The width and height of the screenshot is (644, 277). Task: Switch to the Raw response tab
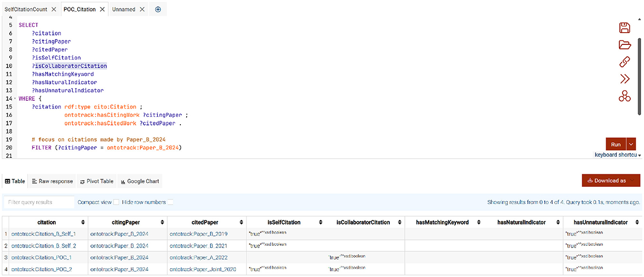(52, 181)
